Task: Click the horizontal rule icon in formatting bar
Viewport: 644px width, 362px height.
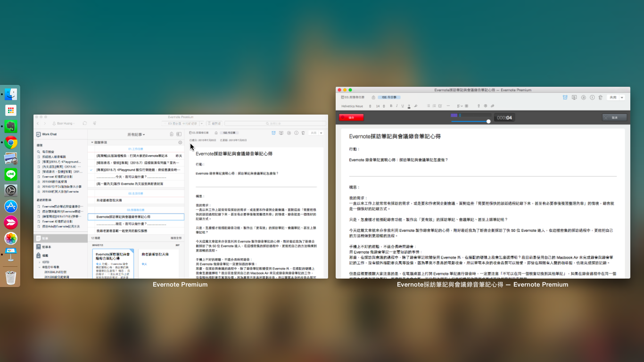Action: 448,106
